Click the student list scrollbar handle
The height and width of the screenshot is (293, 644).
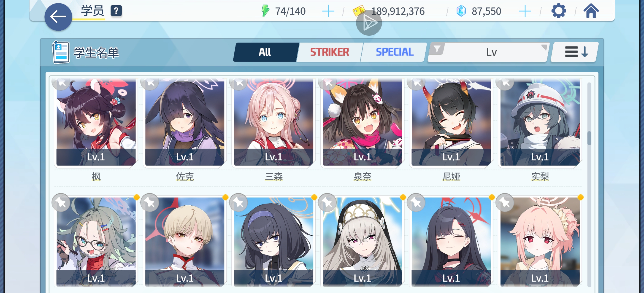tap(589, 138)
